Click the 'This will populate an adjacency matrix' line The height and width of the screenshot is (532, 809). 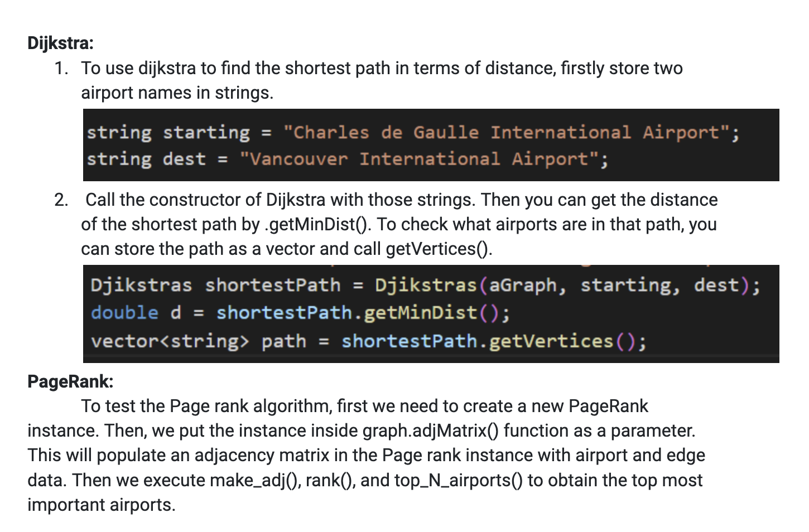click(x=367, y=455)
